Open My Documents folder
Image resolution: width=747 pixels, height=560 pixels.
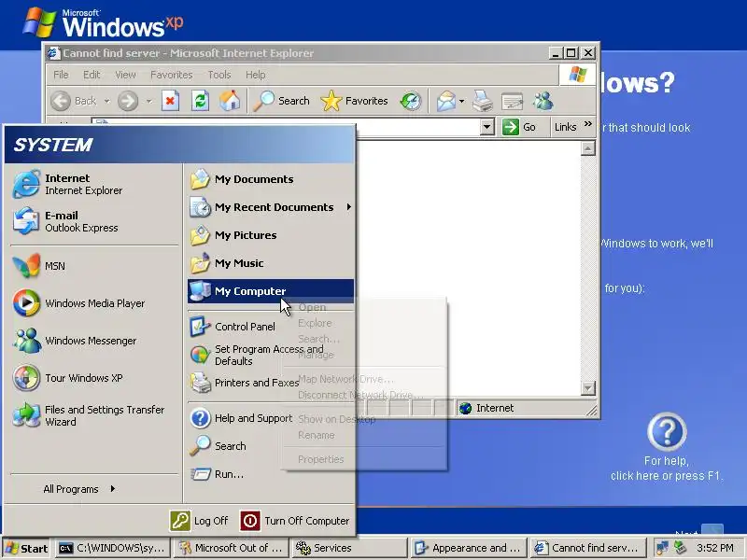(271, 179)
